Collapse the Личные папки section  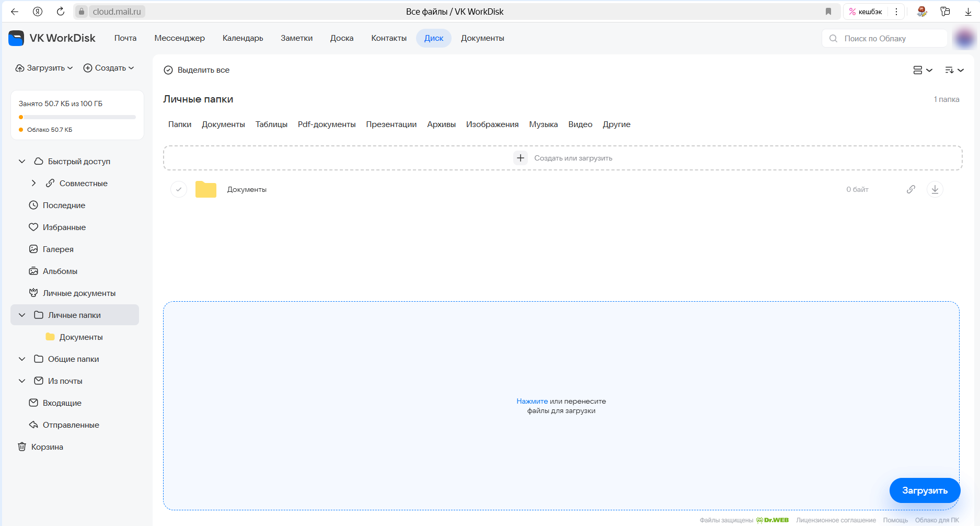(x=22, y=315)
